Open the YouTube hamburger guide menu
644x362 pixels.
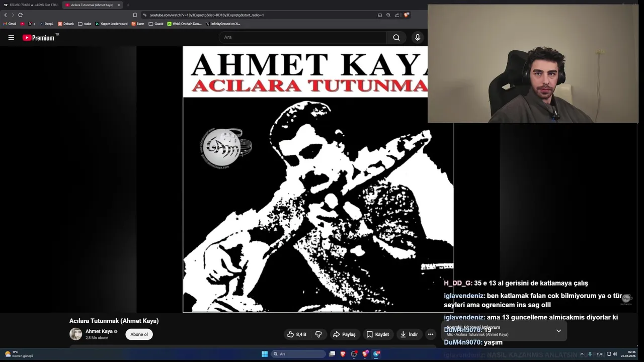point(11,37)
